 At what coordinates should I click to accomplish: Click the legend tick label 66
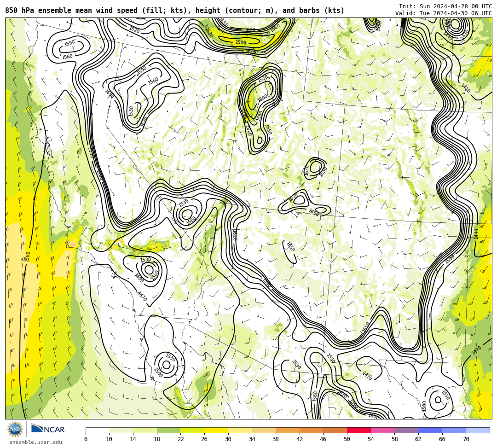pos(442,439)
